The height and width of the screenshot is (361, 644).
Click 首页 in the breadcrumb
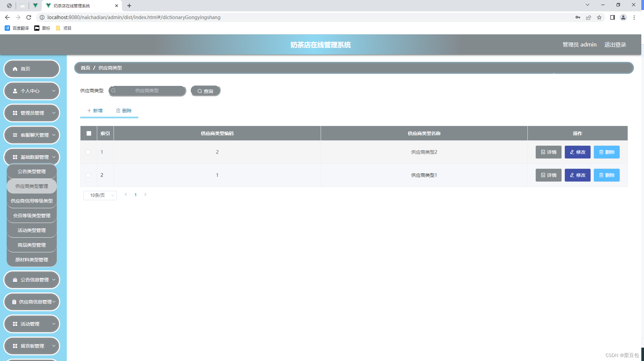86,68
